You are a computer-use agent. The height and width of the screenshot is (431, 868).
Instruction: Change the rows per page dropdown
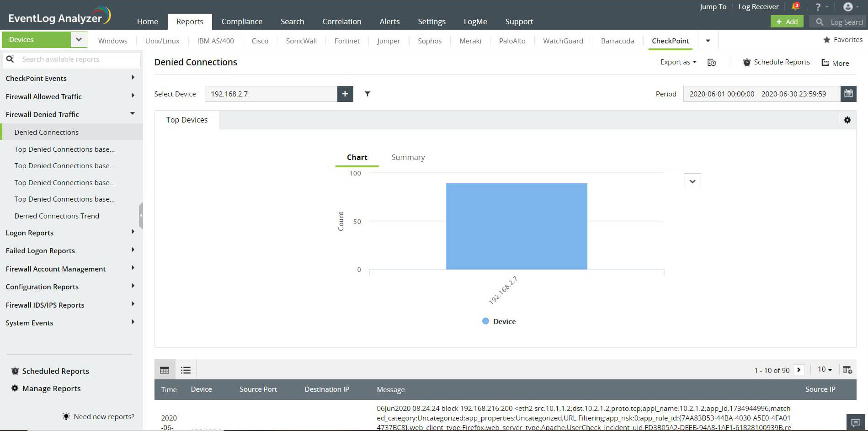(x=825, y=369)
